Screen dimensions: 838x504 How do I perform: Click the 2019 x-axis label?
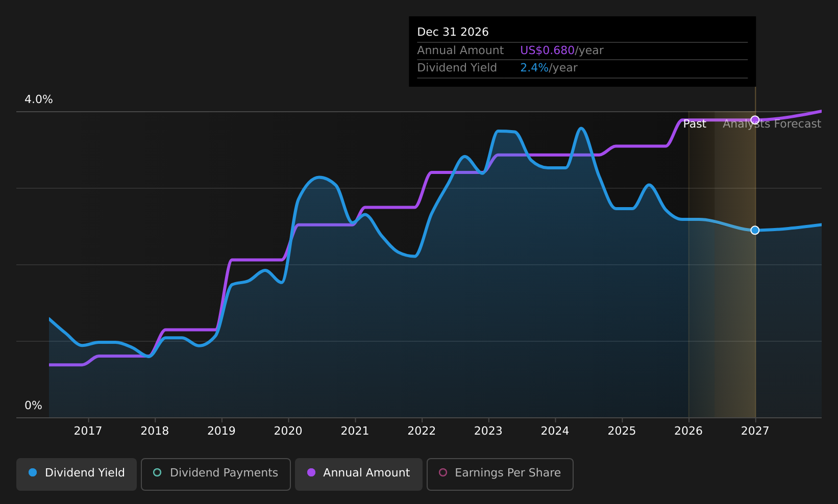221,431
